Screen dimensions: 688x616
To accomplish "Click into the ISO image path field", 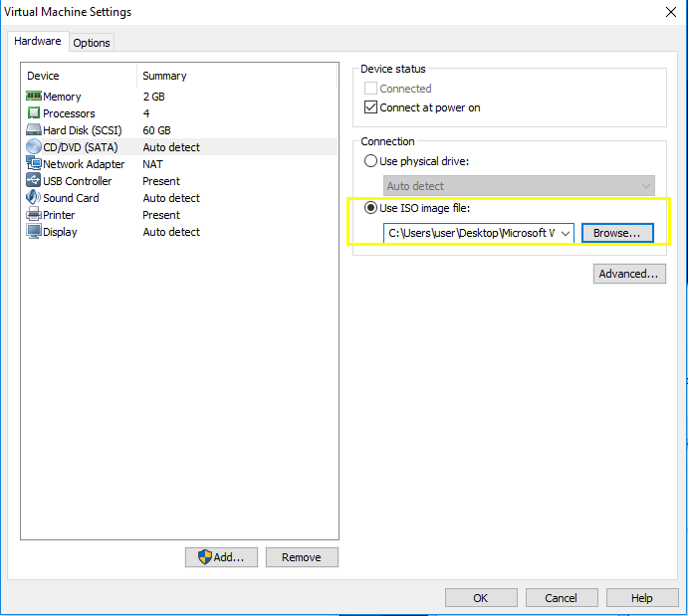I will coord(471,233).
